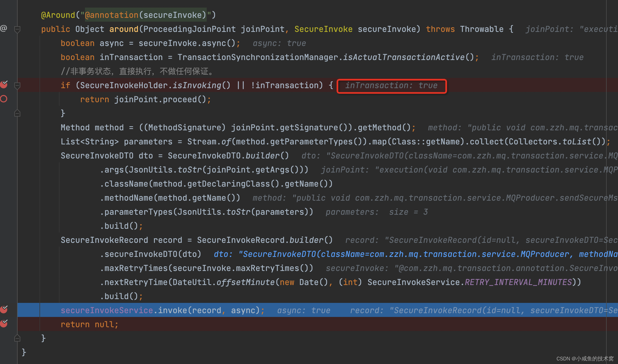This screenshot has height=364, width=618.
Task: Toggle breakpoint on the isInvoking if line
Action: (x=4, y=85)
